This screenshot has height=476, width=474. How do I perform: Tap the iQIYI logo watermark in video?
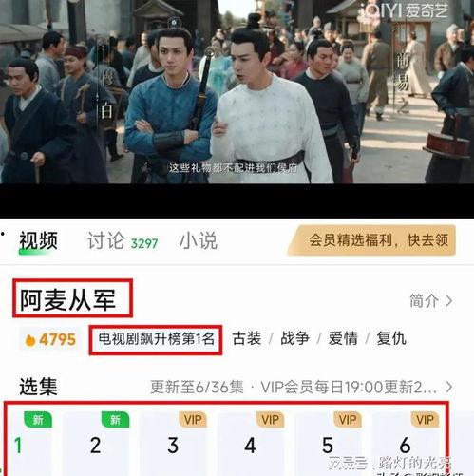pyautogui.click(x=405, y=11)
